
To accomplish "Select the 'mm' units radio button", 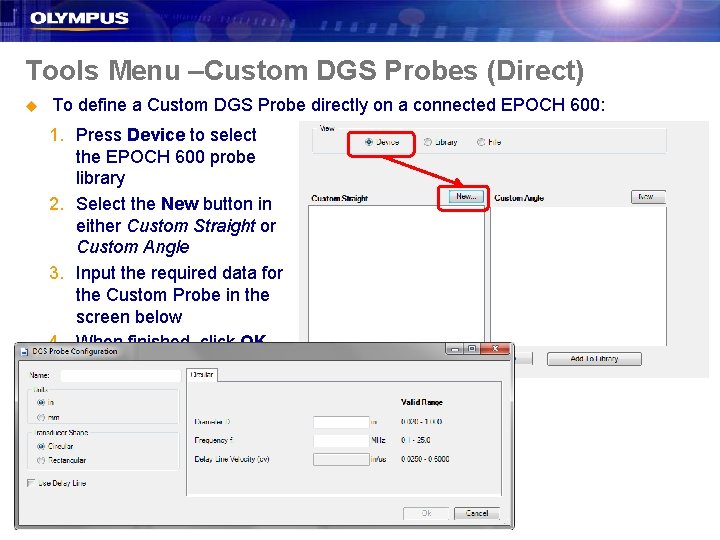I will click(41, 417).
